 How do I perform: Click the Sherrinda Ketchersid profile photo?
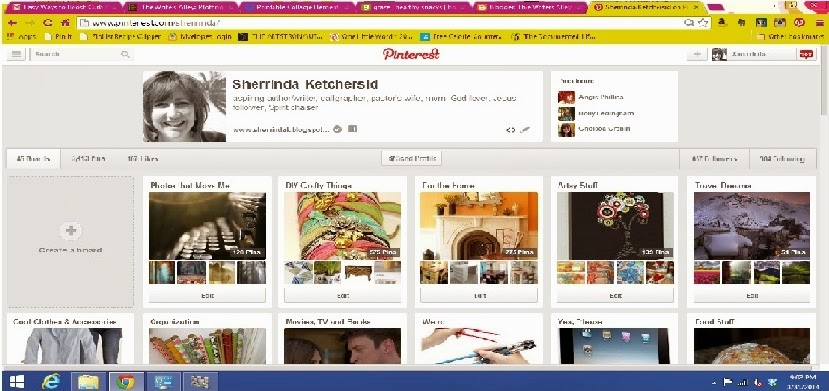pyautogui.click(x=185, y=106)
